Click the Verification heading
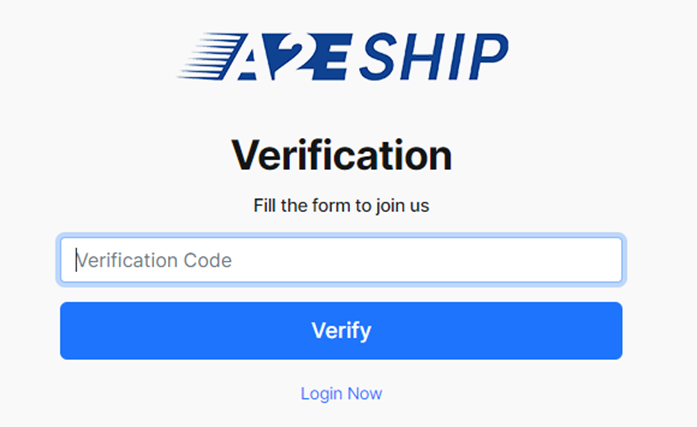The image size is (697, 427). [341, 155]
